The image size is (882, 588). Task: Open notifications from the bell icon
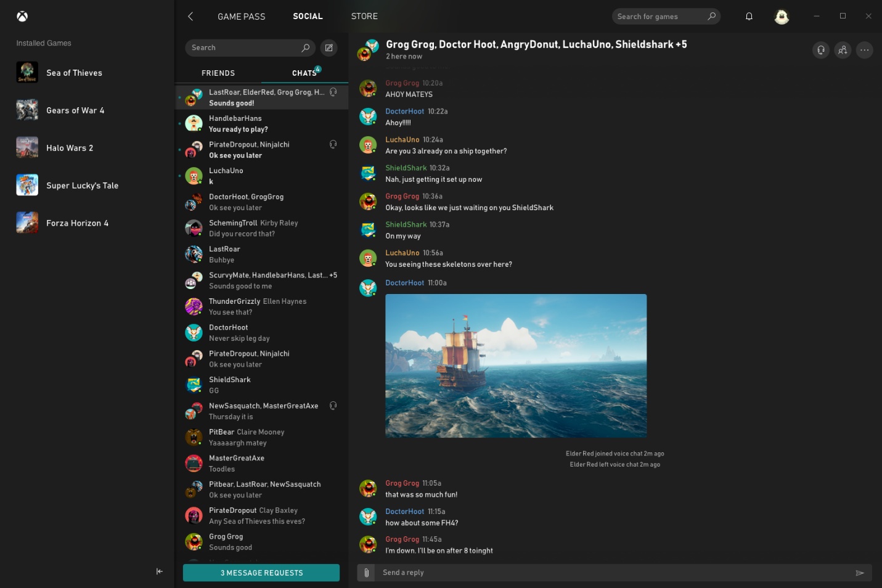pyautogui.click(x=749, y=16)
